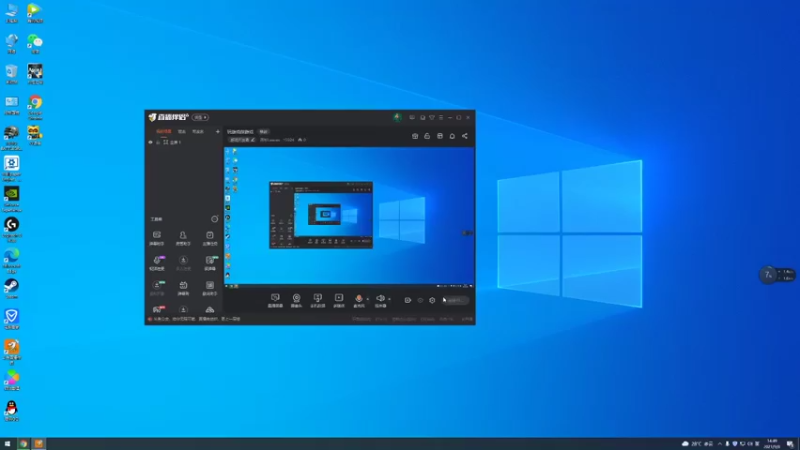The width and height of the screenshot is (800, 450).
Task: Open the first toolbox tool, top left of grid
Action: [x=157, y=238]
